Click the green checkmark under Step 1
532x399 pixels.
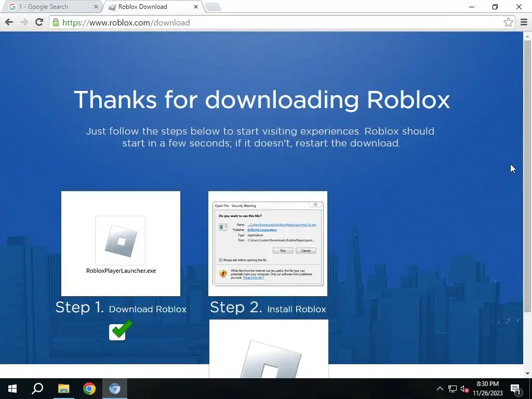coord(121,330)
